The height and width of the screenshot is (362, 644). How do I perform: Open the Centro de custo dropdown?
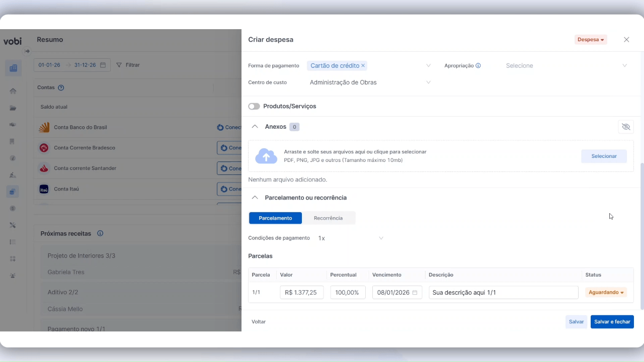pyautogui.click(x=370, y=82)
